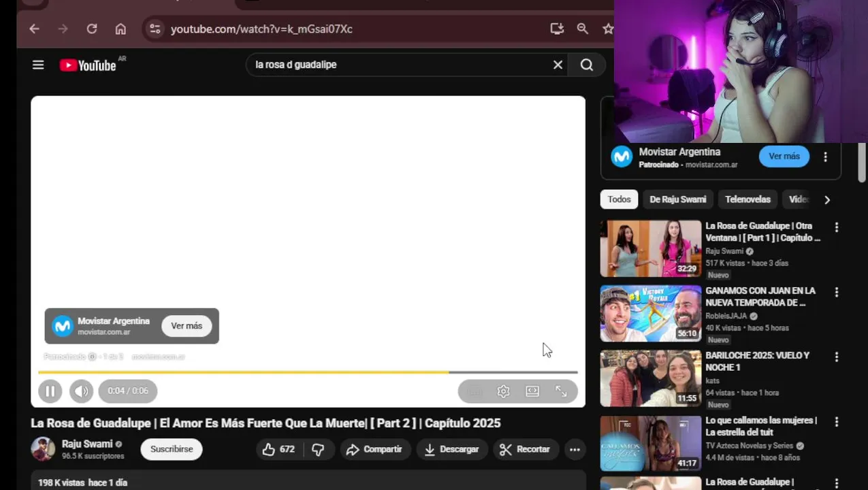Image resolution: width=868 pixels, height=490 pixels.
Task: Expand description showing 198 K vistas
Action: (x=308, y=480)
